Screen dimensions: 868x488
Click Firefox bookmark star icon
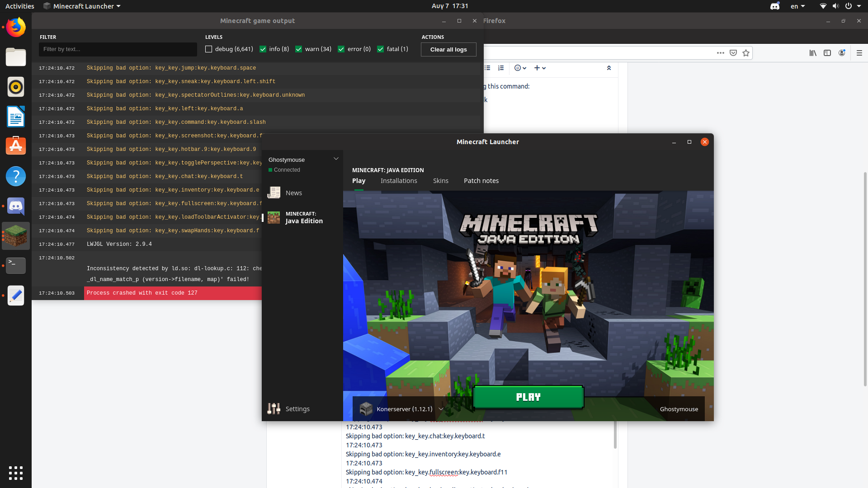[x=746, y=53]
